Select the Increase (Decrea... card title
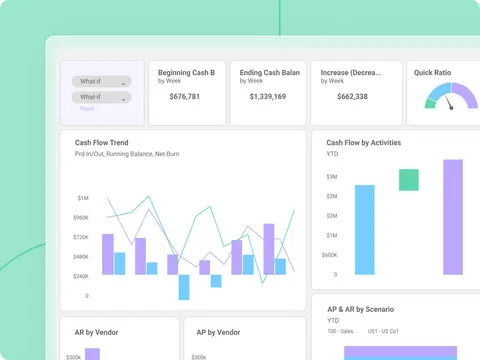 pos(351,72)
